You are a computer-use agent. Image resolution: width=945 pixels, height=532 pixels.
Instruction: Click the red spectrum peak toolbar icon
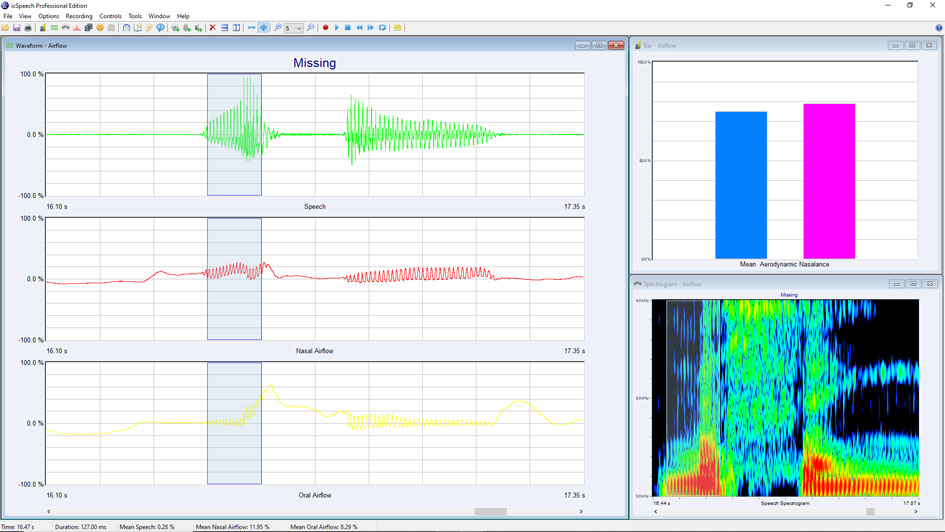pyautogui.click(x=77, y=28)
